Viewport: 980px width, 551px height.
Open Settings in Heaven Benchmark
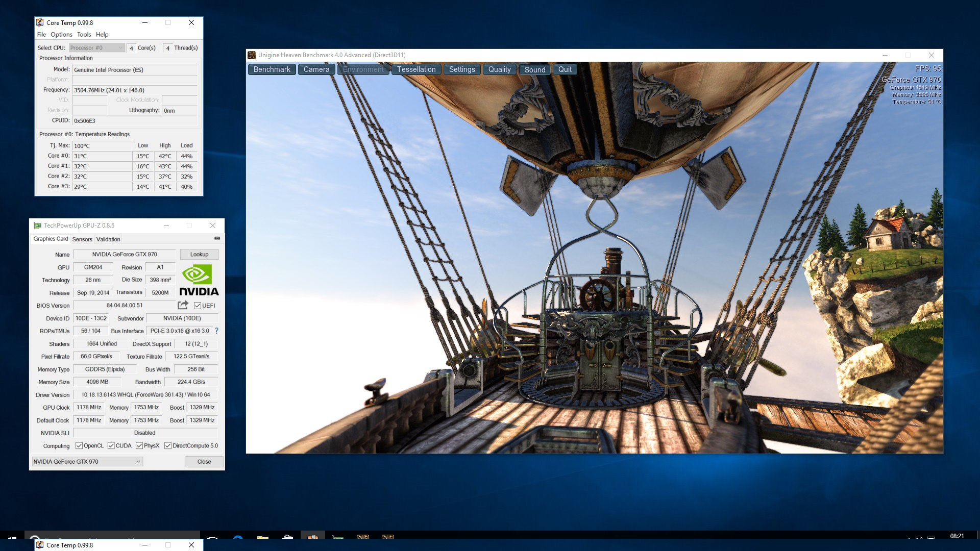(462, 69)
